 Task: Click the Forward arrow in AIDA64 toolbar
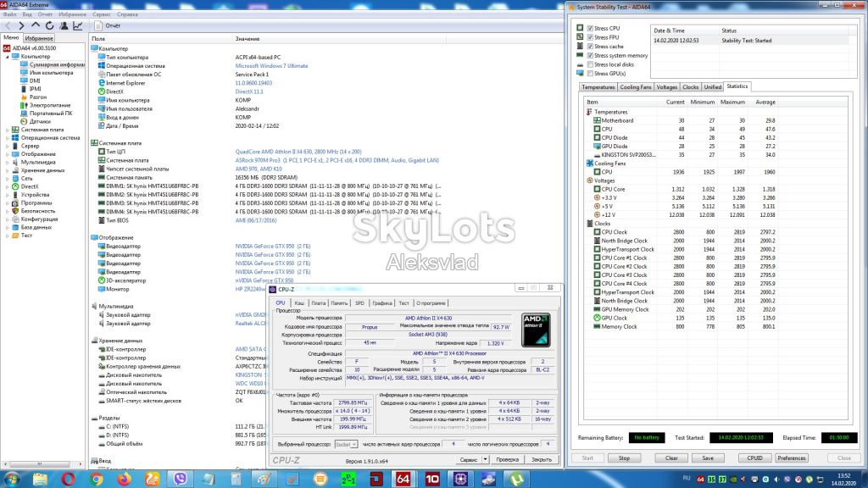click(x=21, y=25)
